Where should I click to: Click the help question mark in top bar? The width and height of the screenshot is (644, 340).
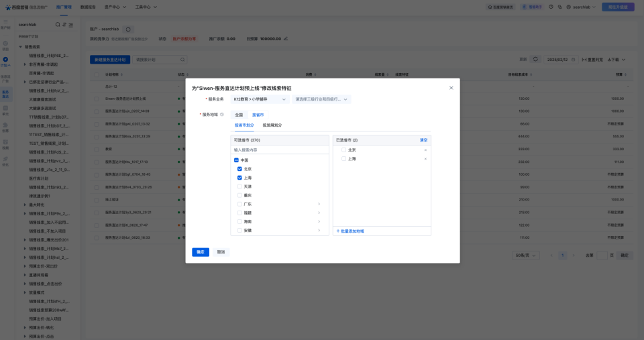551,7
